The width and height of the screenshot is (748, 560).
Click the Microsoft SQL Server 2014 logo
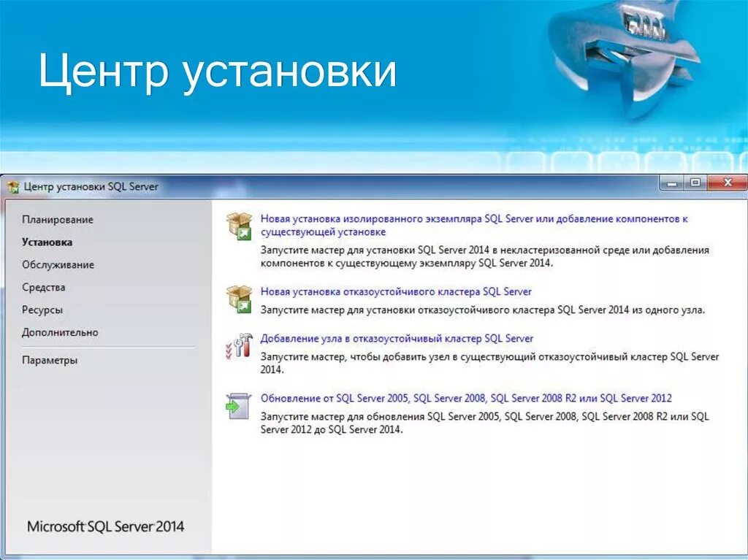pos(105,526)
